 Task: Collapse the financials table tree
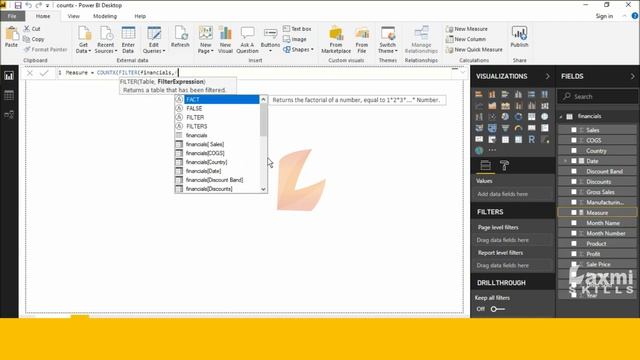(x=562, y=116)
